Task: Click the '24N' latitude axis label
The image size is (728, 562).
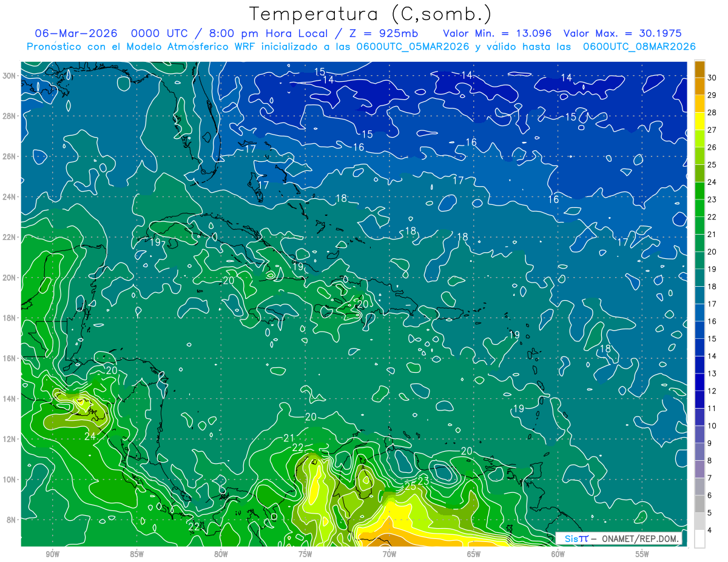Action: click(x=9, y=197)
